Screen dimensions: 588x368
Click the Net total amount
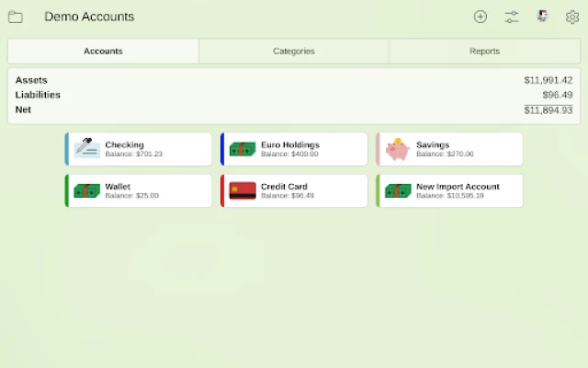(x=548, y=110)
